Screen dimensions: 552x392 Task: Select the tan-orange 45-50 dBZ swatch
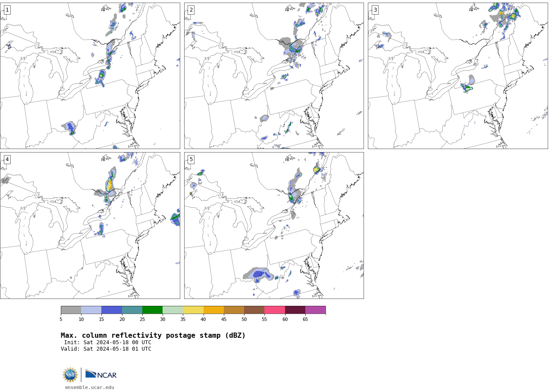(x=234, y=310)
